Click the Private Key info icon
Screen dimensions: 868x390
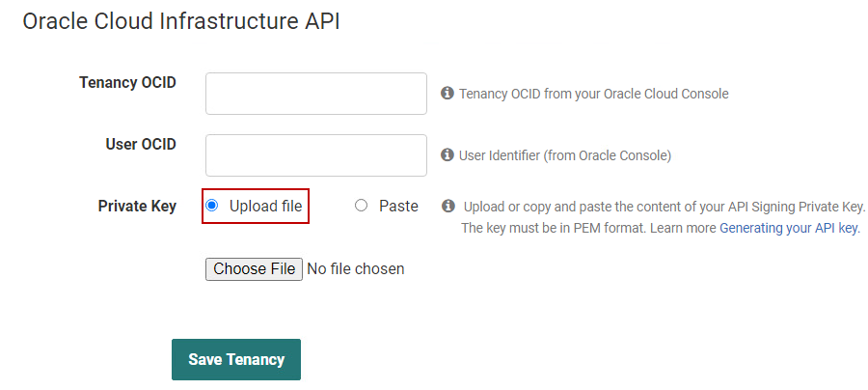click(448, 206)
